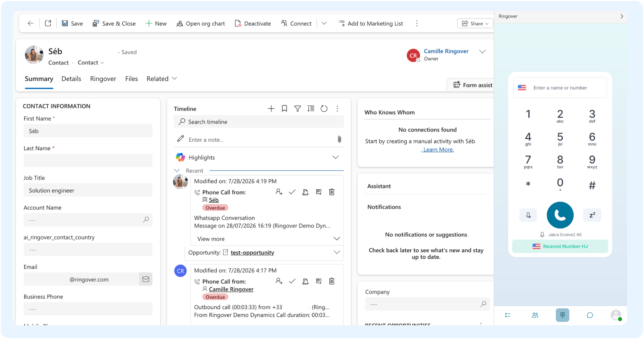Screen dimensions: 644x339
Task: Refresh the timeline
Action: [x=324, y=109]
